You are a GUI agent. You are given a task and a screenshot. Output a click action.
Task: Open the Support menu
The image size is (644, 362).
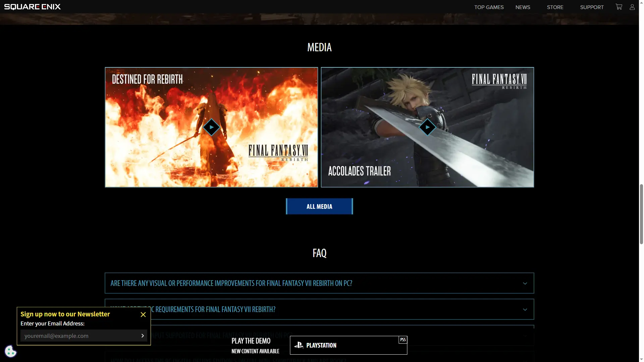point(592,7)
